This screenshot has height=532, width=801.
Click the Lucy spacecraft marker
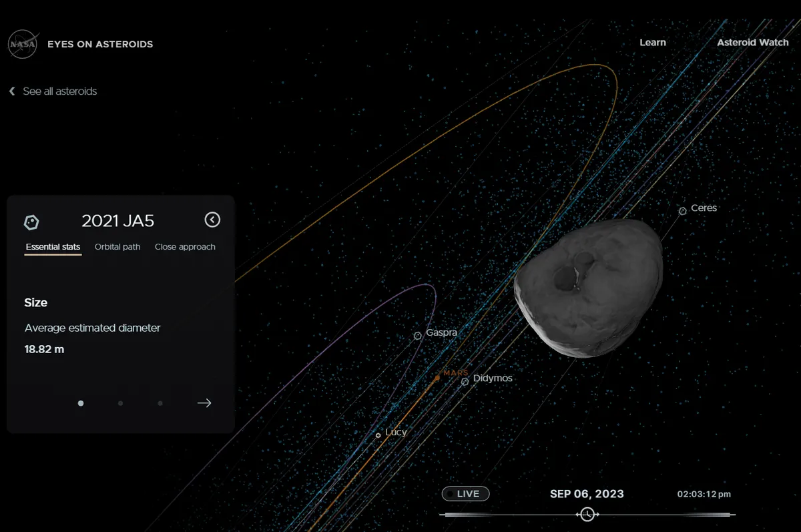[x=378, y=435]
